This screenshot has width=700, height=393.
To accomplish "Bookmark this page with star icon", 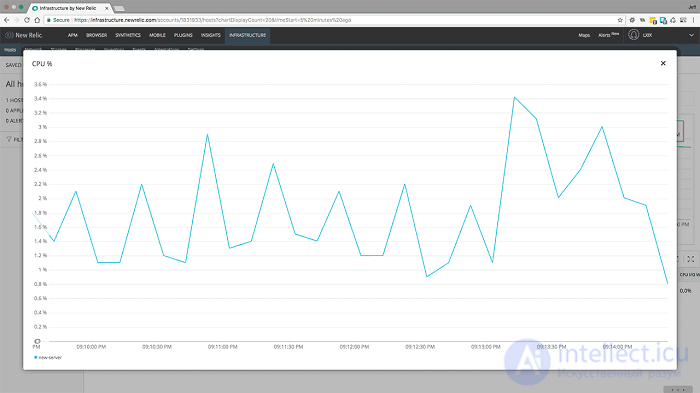I will coord(620,20).
